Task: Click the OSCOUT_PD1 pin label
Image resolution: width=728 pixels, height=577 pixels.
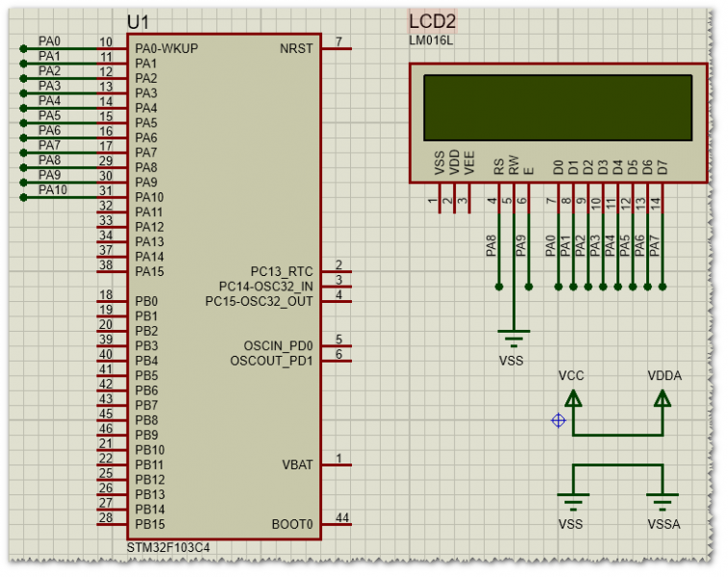Action: (x=271, y=361)
